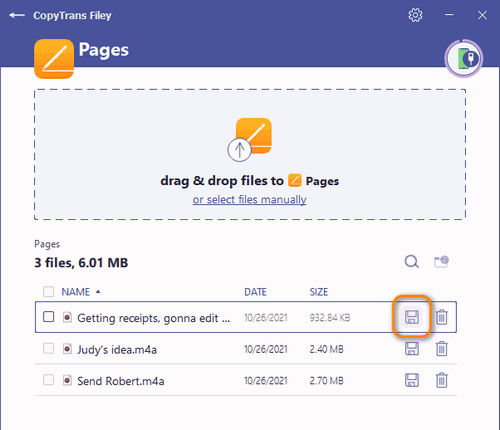Check the box for Send Robert.m4a
Viewport: 500px width, 430px height.
(x=48, y=380)
